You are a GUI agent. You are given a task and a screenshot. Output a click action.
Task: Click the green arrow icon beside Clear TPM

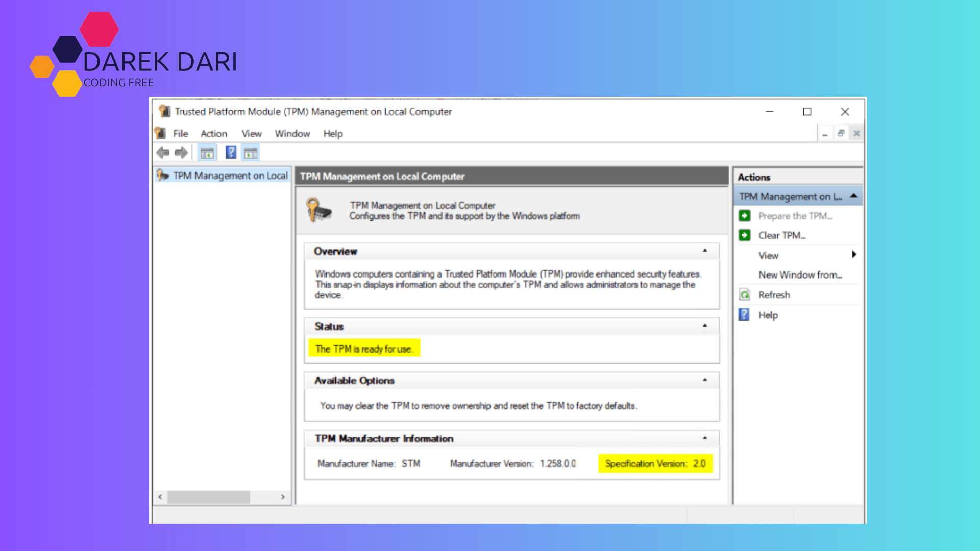(x=744, y=235)
